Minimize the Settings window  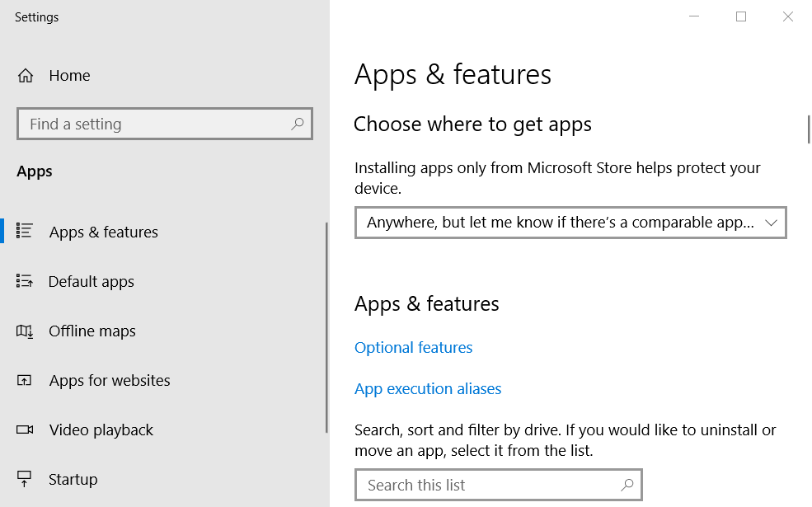pyautogui.click(x=694, y=16)
